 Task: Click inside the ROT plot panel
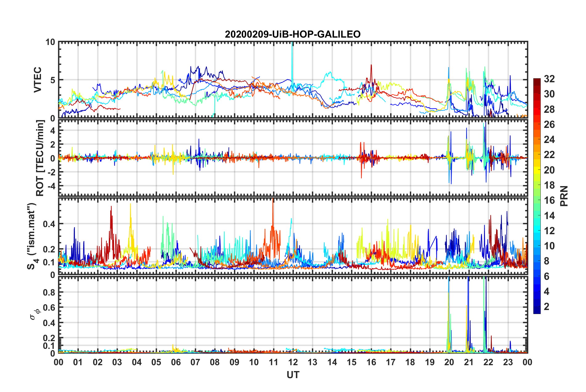coord(293,158)
